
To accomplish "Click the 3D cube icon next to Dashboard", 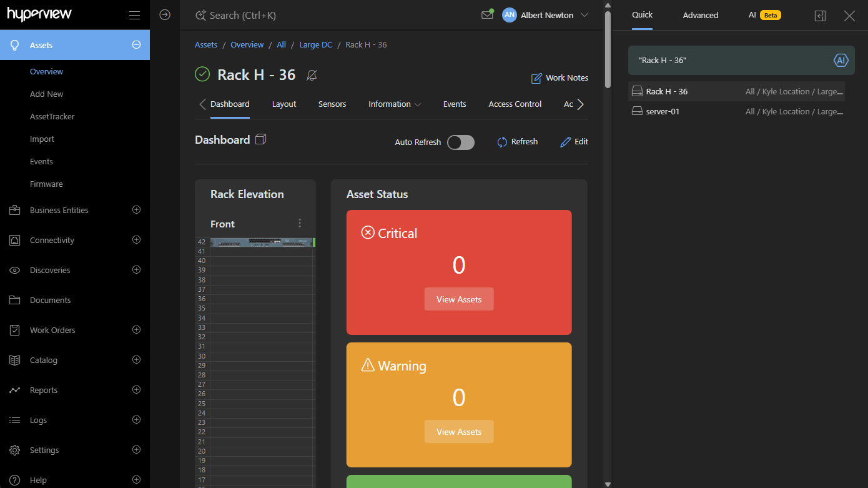I will tap(261, 139).
